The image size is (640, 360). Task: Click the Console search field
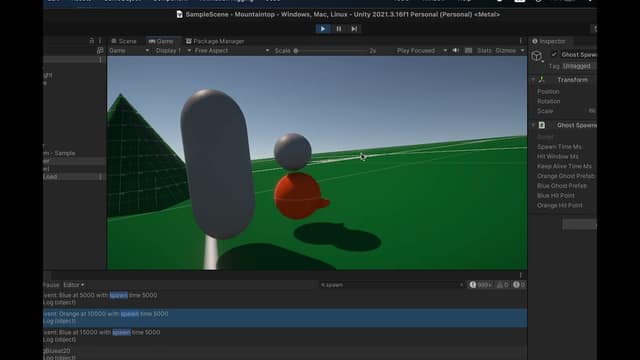(x=390, y=285)
